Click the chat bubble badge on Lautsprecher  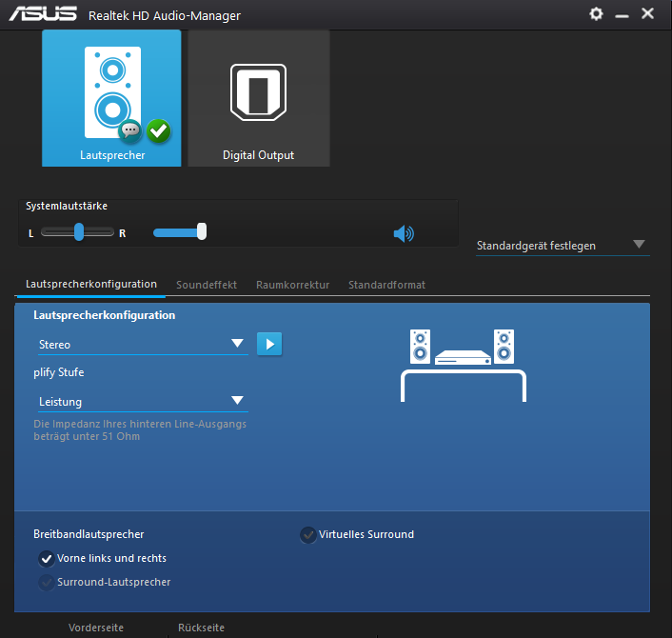130,130
